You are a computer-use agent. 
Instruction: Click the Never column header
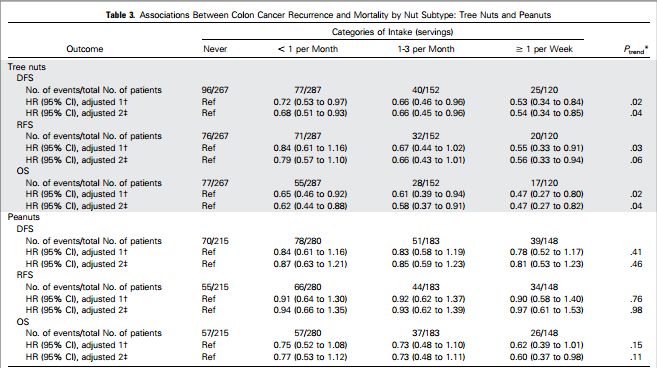(215, 49)
